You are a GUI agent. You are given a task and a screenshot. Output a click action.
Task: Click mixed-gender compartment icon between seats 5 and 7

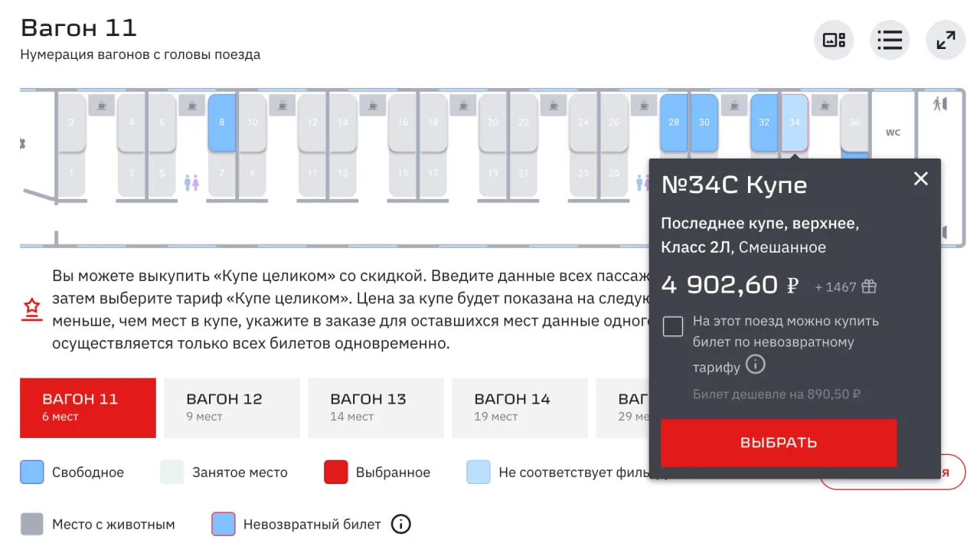(x=192, y=183)
